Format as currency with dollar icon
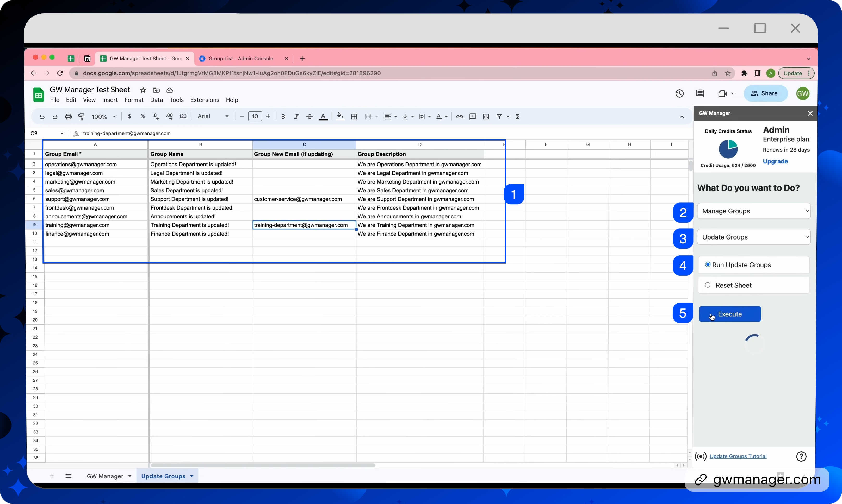842x504 pixels. click(x=129, y=116)
